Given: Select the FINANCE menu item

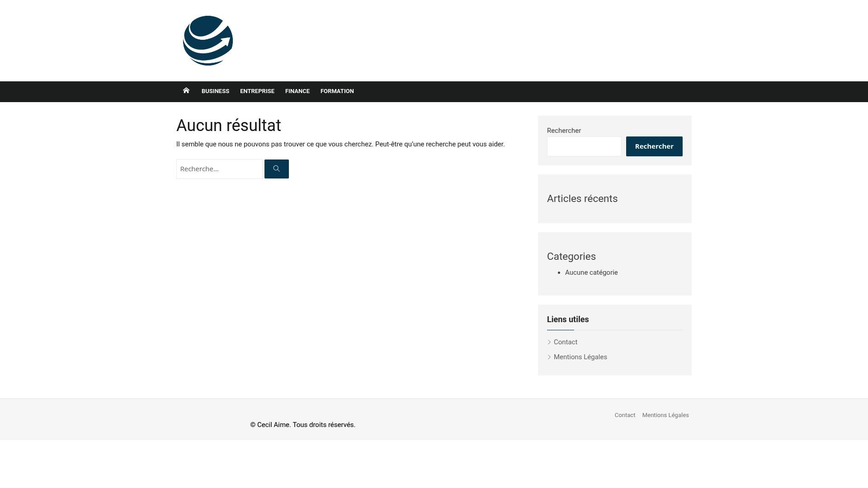Looking at the screenshot, I should [297, 91].
